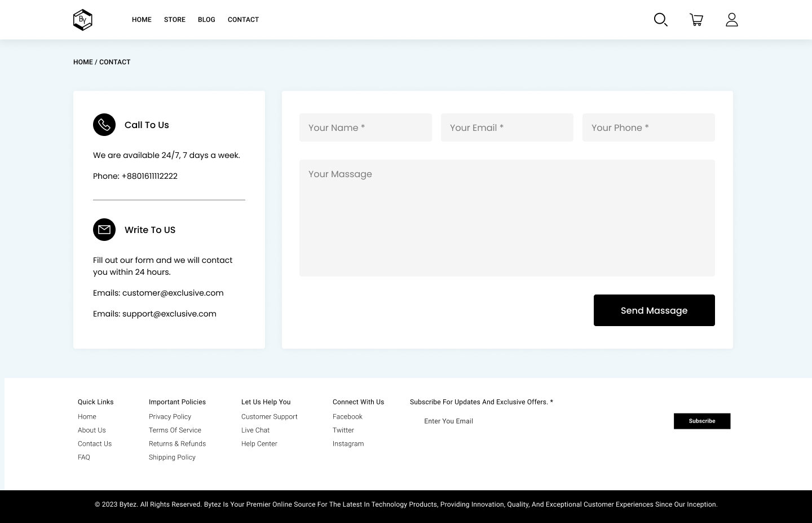Viewport: 812px width, 523px height.
Task: Click the Important Policies footer heading
Action: 177,402
